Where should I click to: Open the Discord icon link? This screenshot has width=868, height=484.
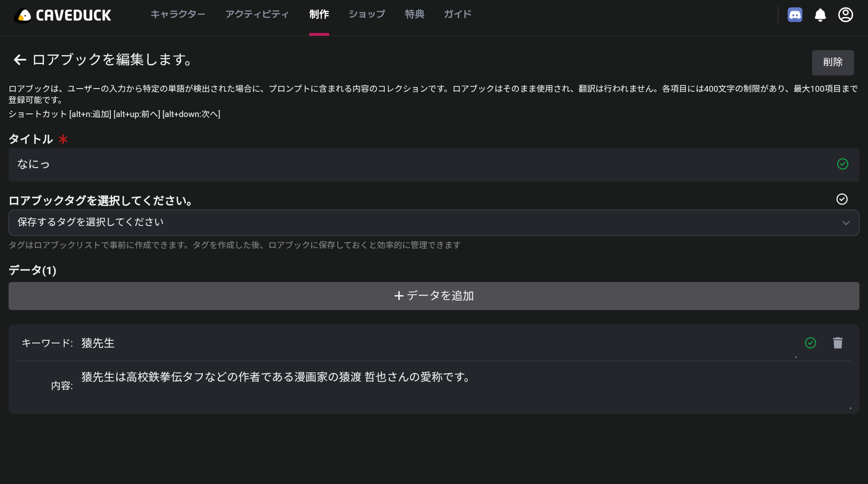pyautogui.click(x=795, y=15)
